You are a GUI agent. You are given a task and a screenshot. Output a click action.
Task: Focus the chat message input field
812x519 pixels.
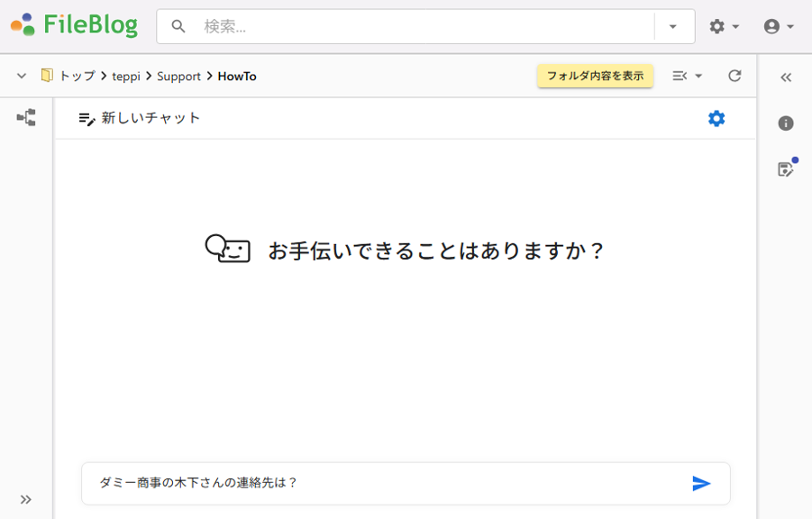click(379, 483)
